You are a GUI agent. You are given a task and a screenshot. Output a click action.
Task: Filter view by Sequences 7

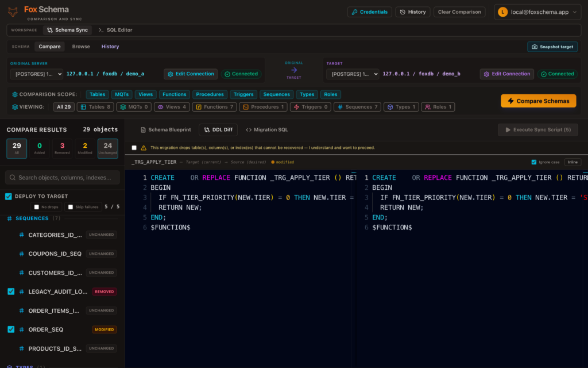(x=357, y=107)
